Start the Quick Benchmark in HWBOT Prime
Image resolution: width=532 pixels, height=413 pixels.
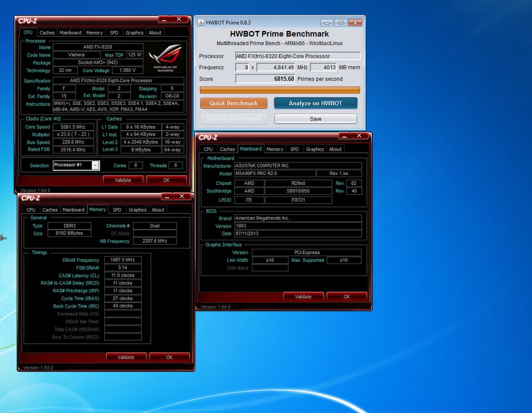(233, 103)
